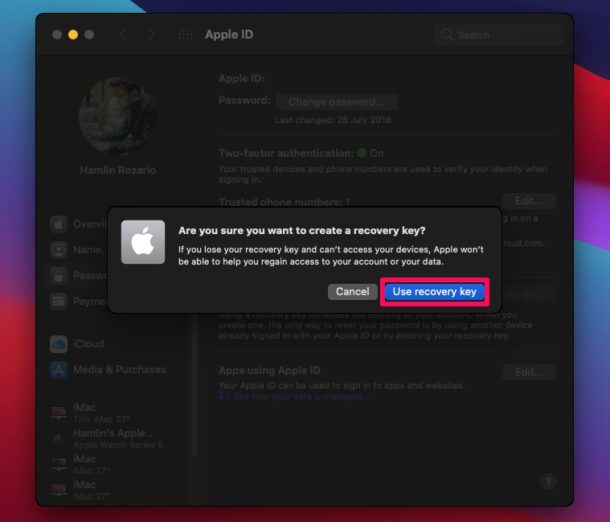This screenshot has width=610, height=522.
Task: Click Edit next to Trusted phone numbers
Action: [x=529, y=201]
